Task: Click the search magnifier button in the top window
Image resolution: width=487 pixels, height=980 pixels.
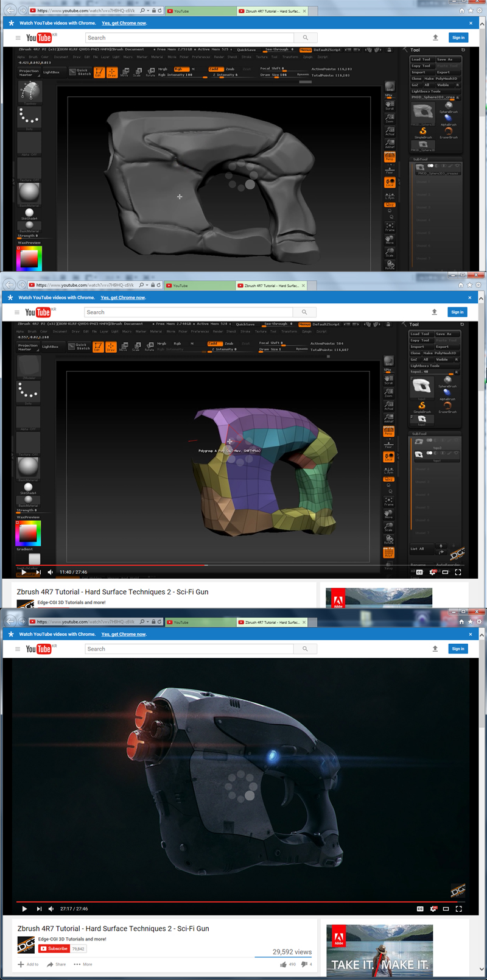Action: pos(306,38)
